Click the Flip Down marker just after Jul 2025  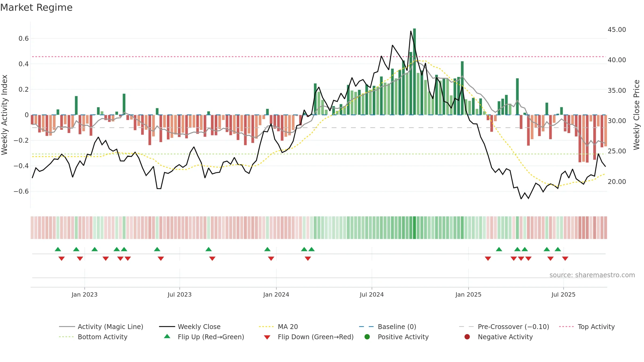[x=565, y=258]
